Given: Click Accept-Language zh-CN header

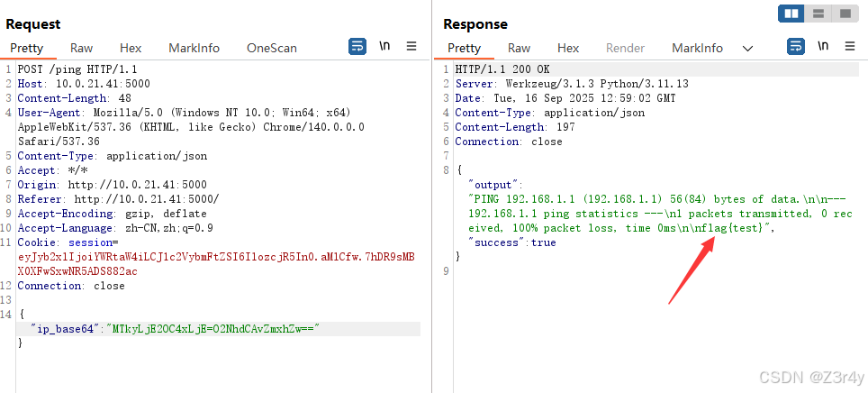Looking at the screenshot, I should click(x=115, y=228).
